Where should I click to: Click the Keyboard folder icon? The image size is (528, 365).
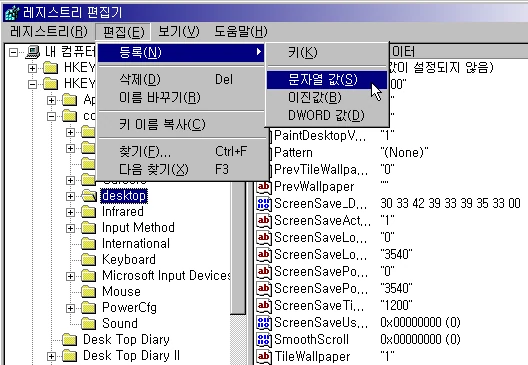click(89, 260)
